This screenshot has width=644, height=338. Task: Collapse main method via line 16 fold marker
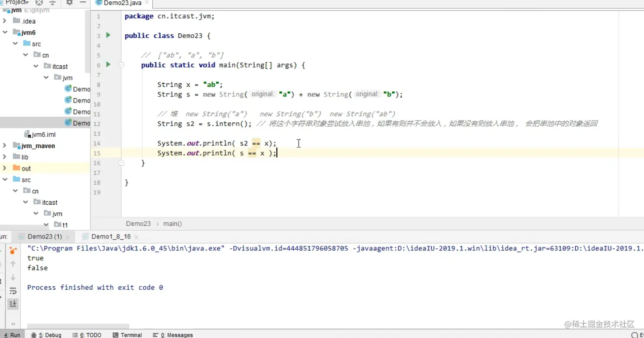tap(121, 163)
